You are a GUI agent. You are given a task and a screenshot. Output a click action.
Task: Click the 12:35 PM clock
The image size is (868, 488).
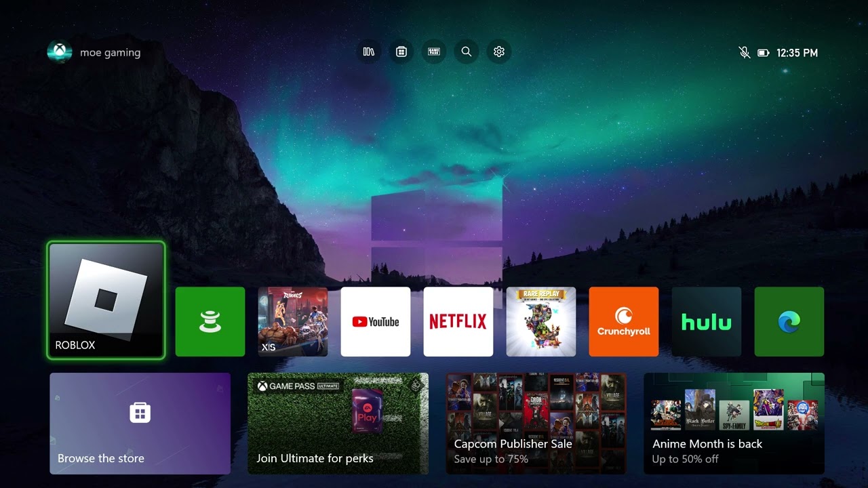(x=797, y=53)
